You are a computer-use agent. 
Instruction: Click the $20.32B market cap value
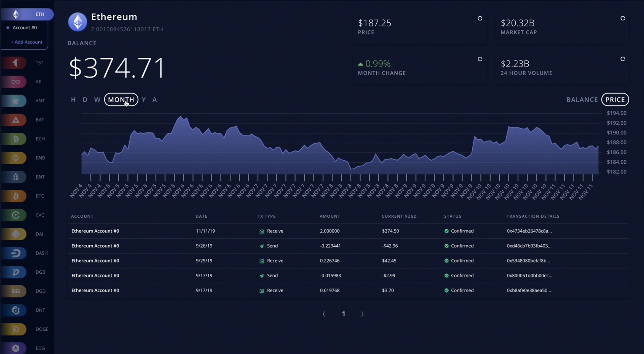(x=517, y=23)
